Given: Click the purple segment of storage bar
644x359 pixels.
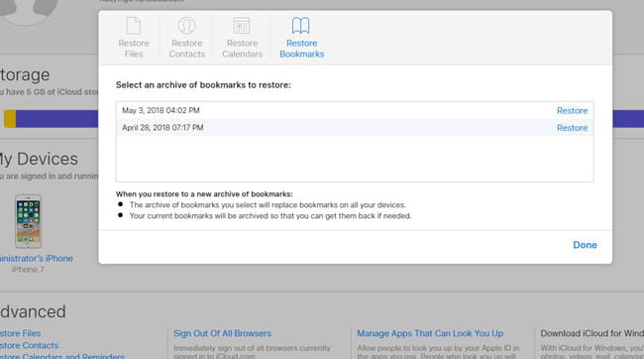Looking at the screenshot, I should click(x=56, y=119).
